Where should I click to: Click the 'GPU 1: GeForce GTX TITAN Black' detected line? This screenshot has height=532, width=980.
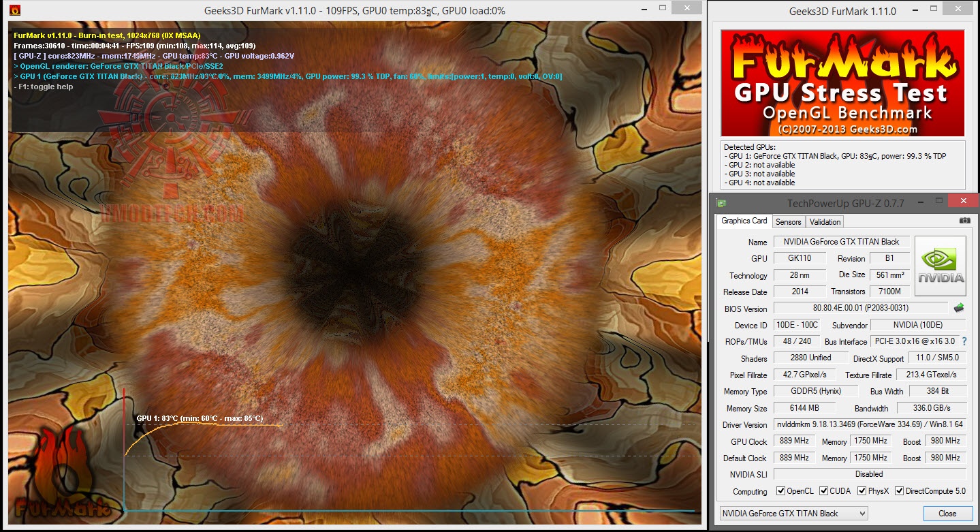pos(834,156)
